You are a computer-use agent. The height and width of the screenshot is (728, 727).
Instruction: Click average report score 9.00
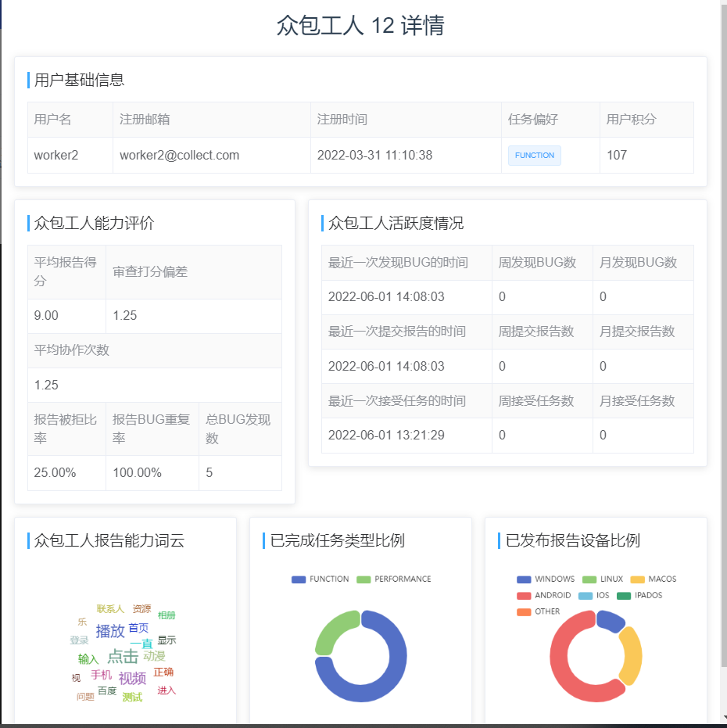pos(46,316)
